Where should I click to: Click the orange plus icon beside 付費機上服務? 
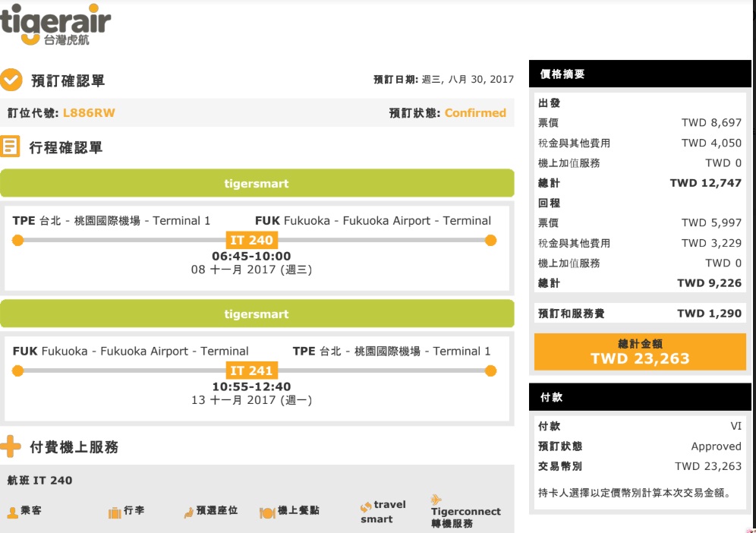click(x=11, y=446)
